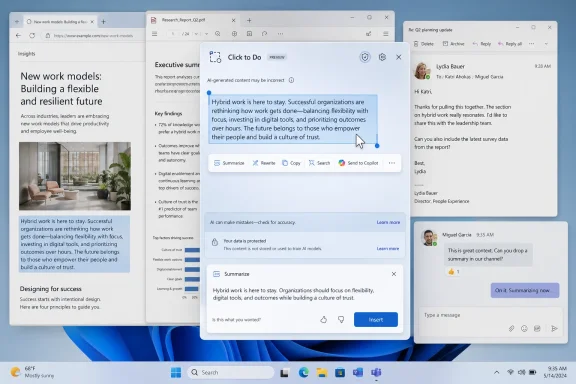Click the Insert button in Summarize card
The image size is (576, 384).
point(376,320)
